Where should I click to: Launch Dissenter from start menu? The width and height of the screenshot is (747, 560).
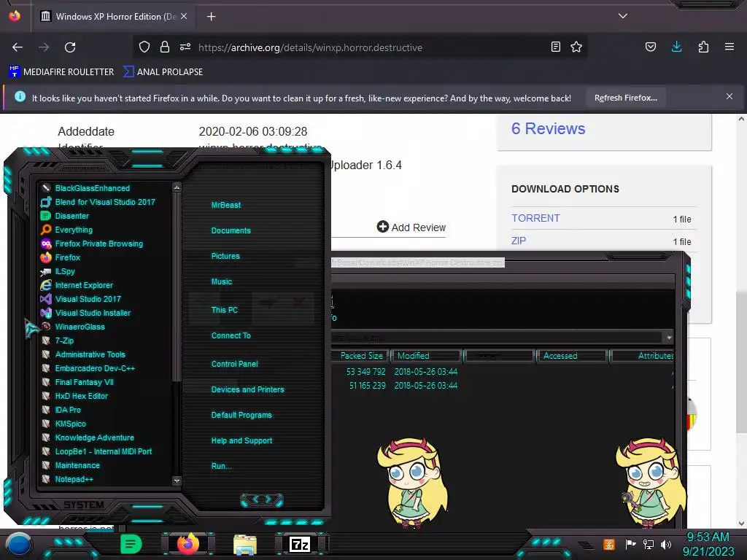click(65, 216)
